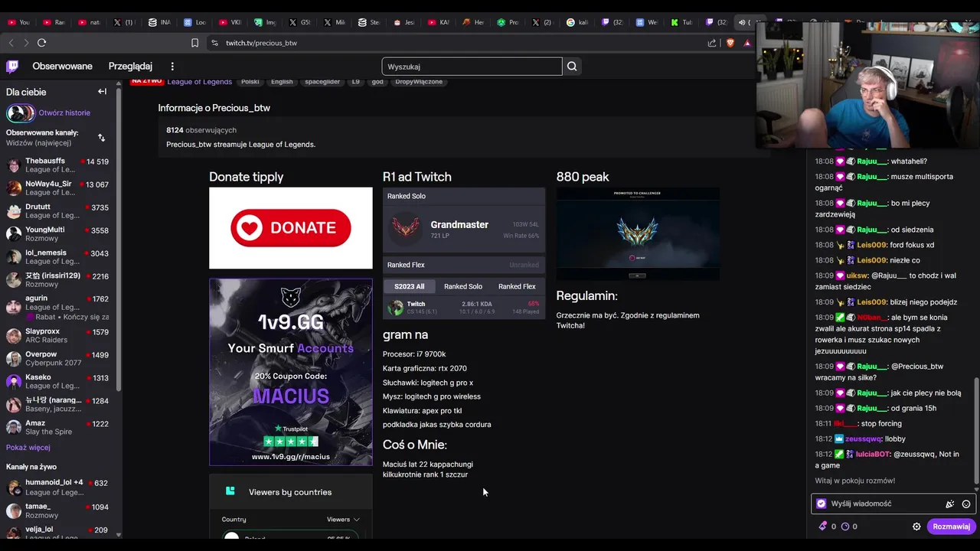Click username zeussqwq in chat
The height and width of the screenshot is (551, 980).
point(864,439)
